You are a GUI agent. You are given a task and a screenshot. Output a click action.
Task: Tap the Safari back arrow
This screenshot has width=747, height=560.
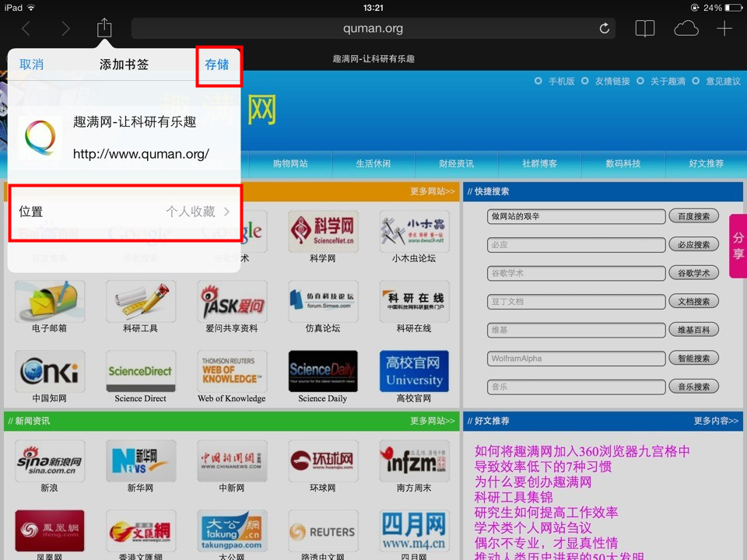tap(26, 29)
